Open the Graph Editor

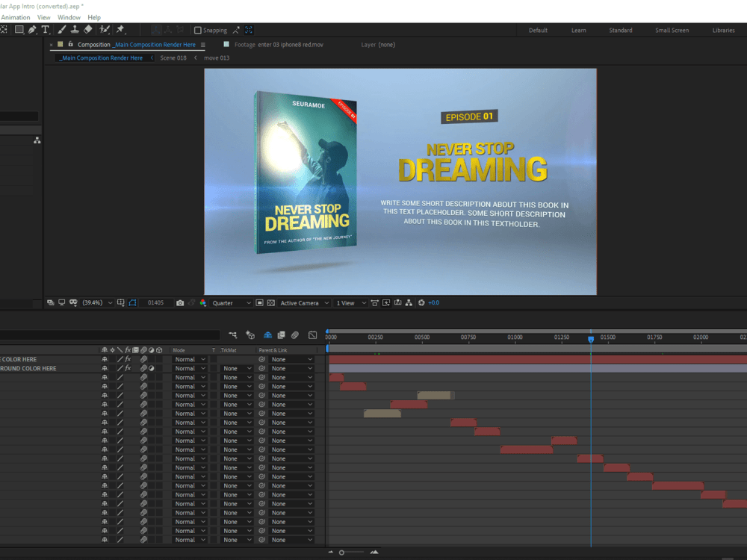click(x=312, y=335)
